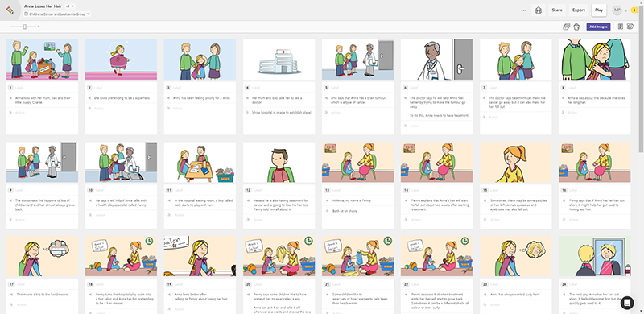The width and height of the screenshot is (644, 314).
Task: Click the purple Add Images button
Action: [598, 27]
